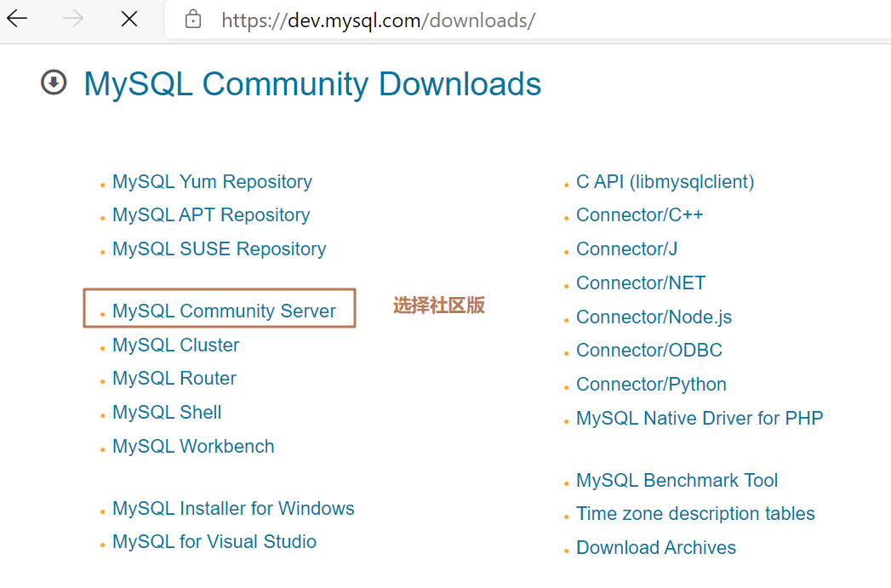Open the MySQL Community Downloads heading link

(312, 84)
